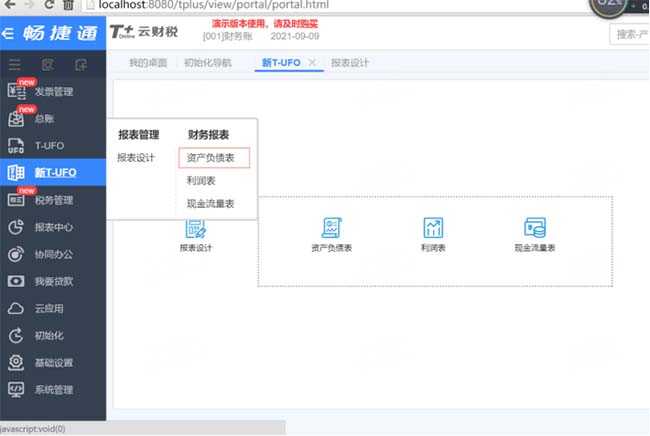Click the hamburger menu icon in the sidebar
650x436 pixels.
click(x=15, y=65)
